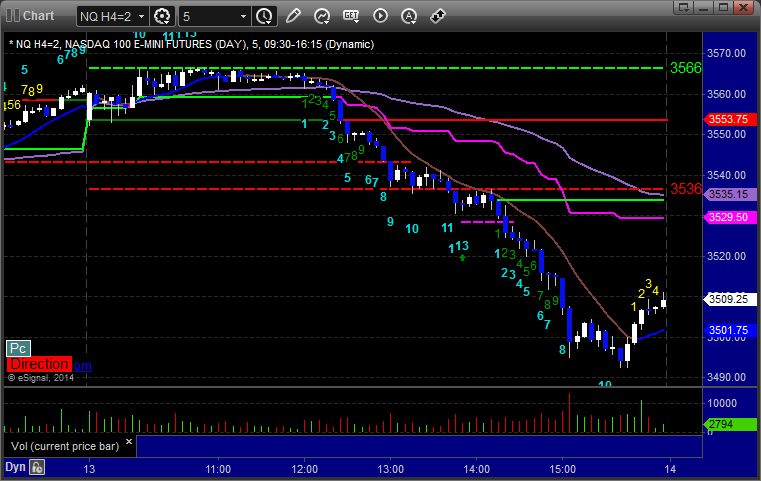The height and width of the screenshot is (481, 761).
Task: Open the blue 'om' hyperlink
Action: point(83,365)
